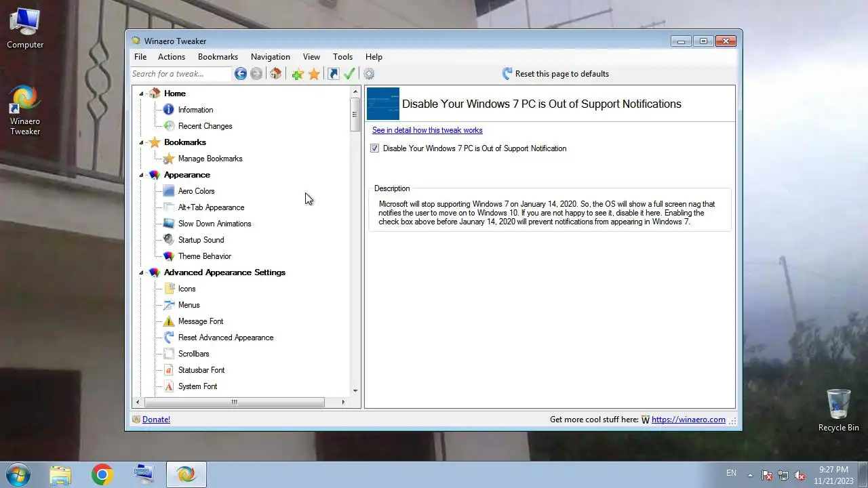Click the Computer desktop icon
This screenshot has width=868, height=488.
[x=25, y=28]
